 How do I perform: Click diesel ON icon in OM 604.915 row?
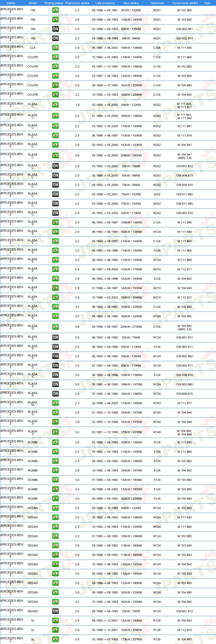pyautogui.click(x=56, y=175)
